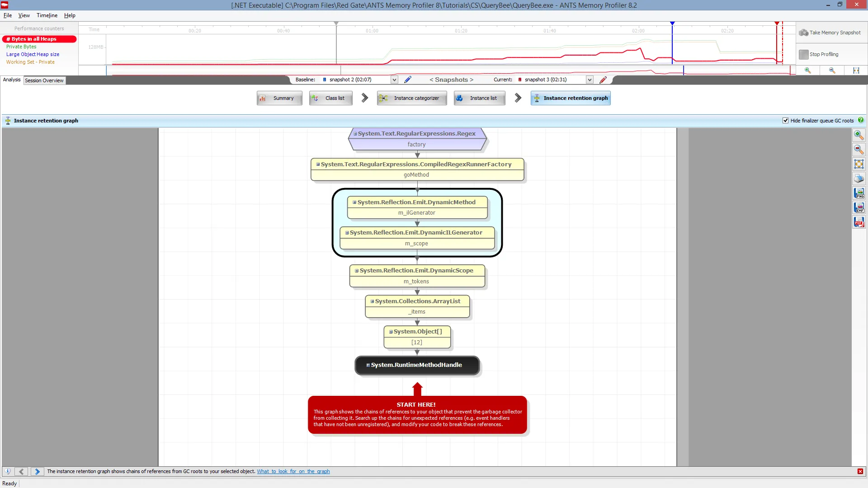The image size is (868, 488).
Task: Print the instance retention graph
Action: [x=859, y=178]
